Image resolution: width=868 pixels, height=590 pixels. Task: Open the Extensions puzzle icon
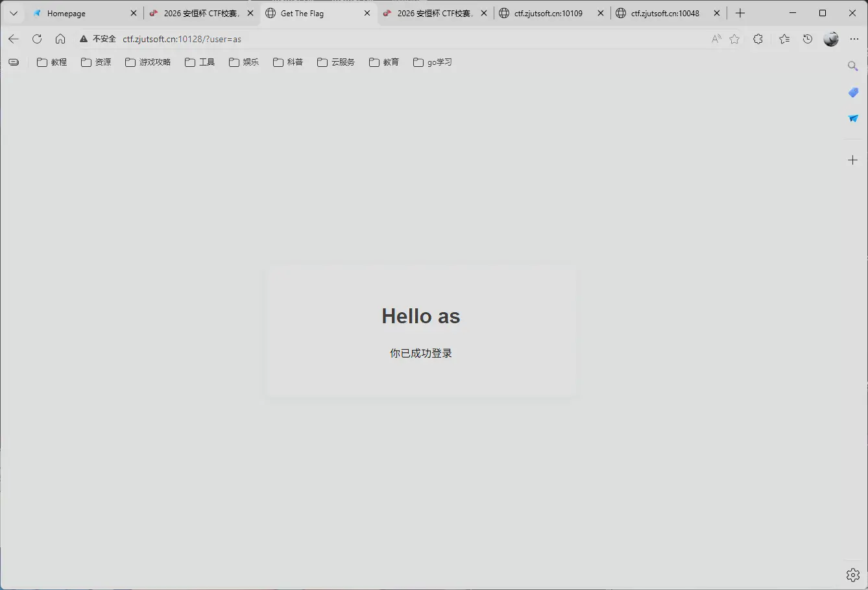(x=758, y=39)
